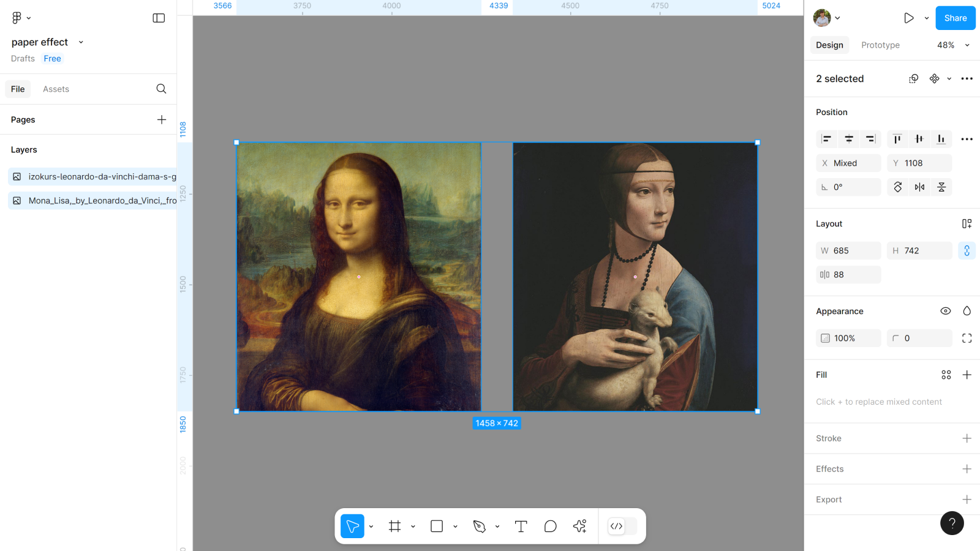The height and width of the screenshot is (551, 980).
Task: Switch to the Assets tab
Action: [56, 89]
